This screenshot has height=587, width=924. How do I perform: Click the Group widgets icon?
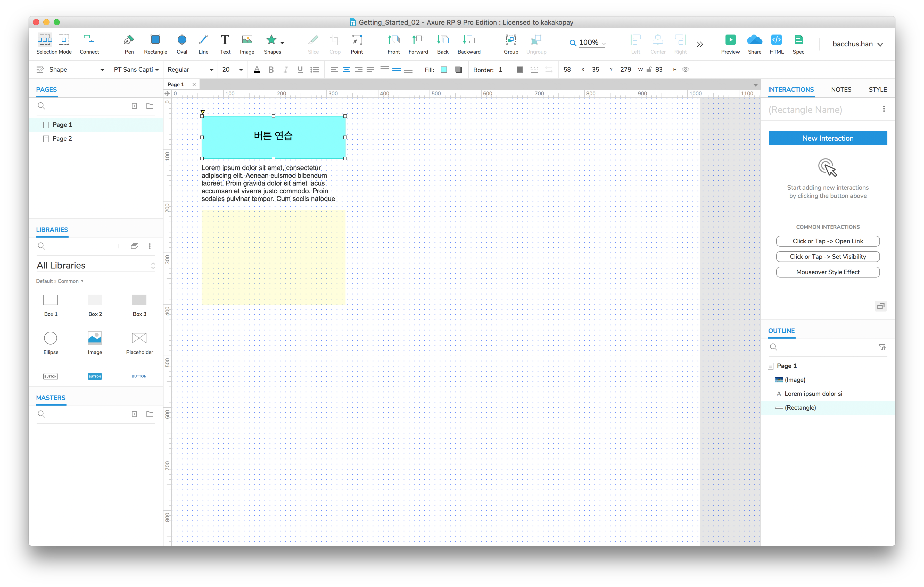pos(511,40)
